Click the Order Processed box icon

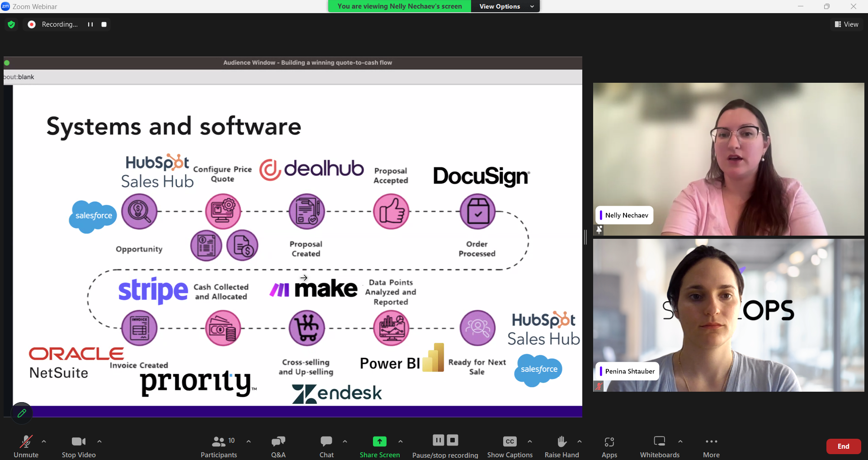[x=478, y=211]
